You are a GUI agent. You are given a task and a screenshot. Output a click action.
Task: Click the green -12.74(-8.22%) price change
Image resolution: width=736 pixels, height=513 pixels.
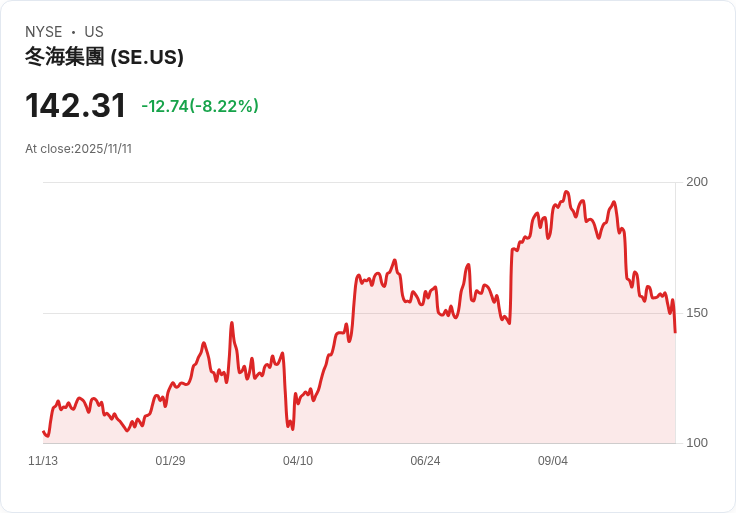click(200, 106)
